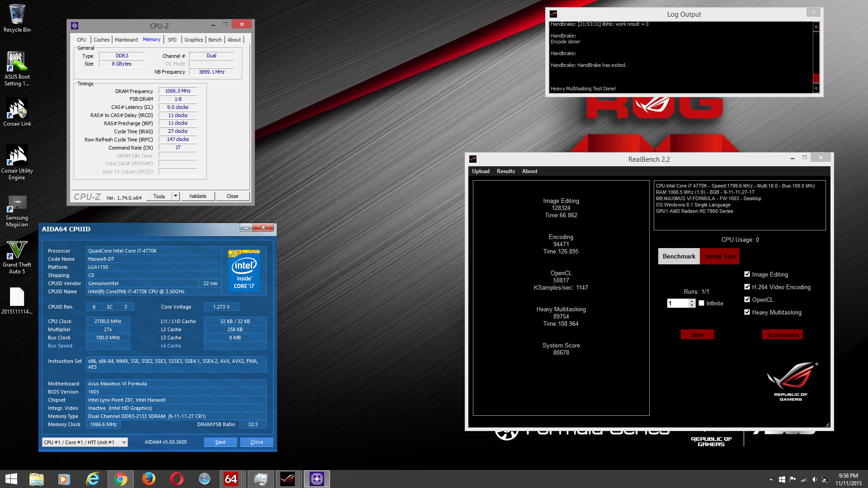Switch to Google Chrome on the taskbar
Image resolution: width=868 pixels, height=488 pixels.
(121, 479)
